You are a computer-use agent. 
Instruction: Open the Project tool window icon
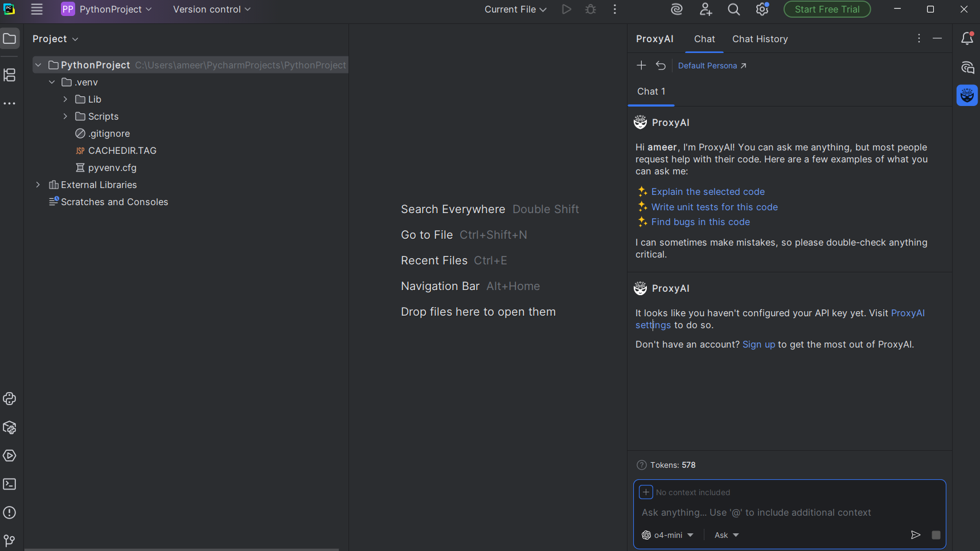click(10, 39)
